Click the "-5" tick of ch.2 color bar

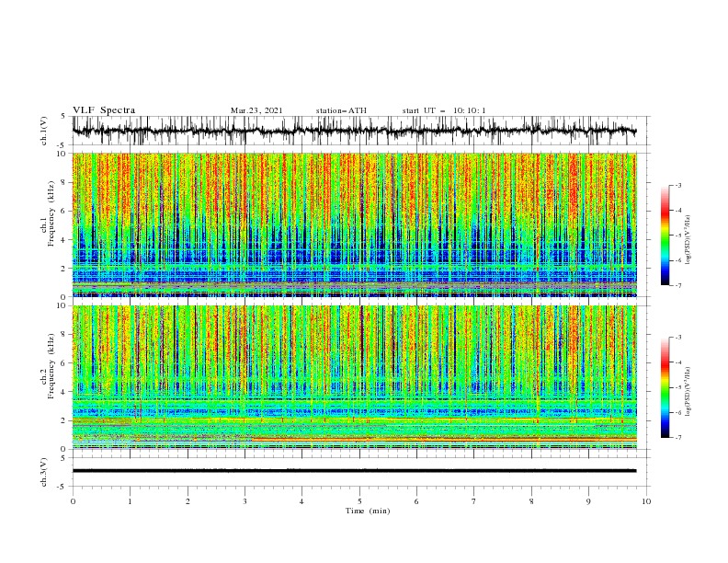tap(678, 387)
